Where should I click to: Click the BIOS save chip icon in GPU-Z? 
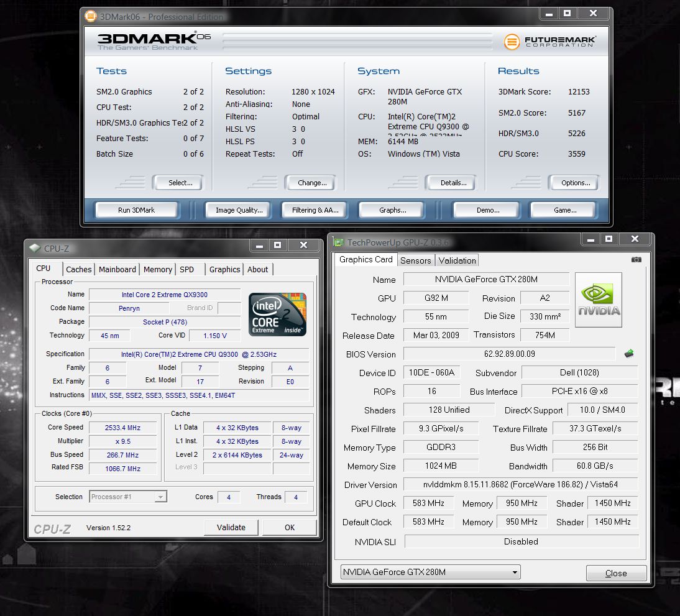tap(629, 354)
